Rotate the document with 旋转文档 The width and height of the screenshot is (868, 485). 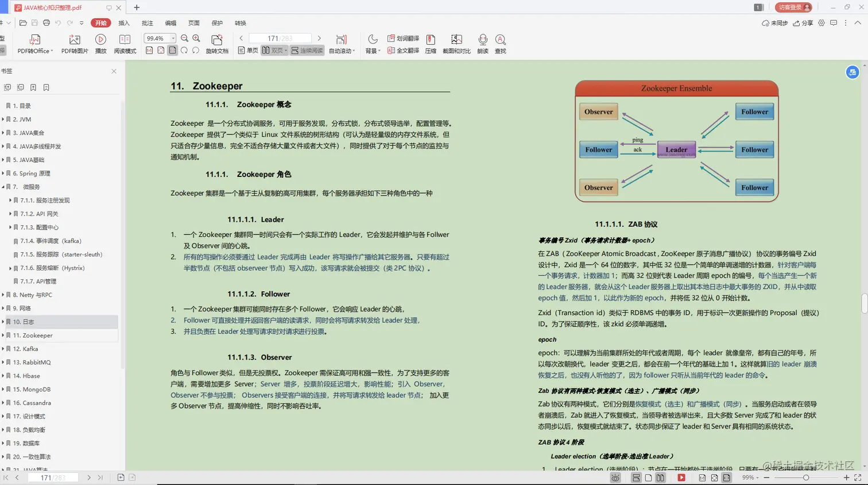coord(216,42)
